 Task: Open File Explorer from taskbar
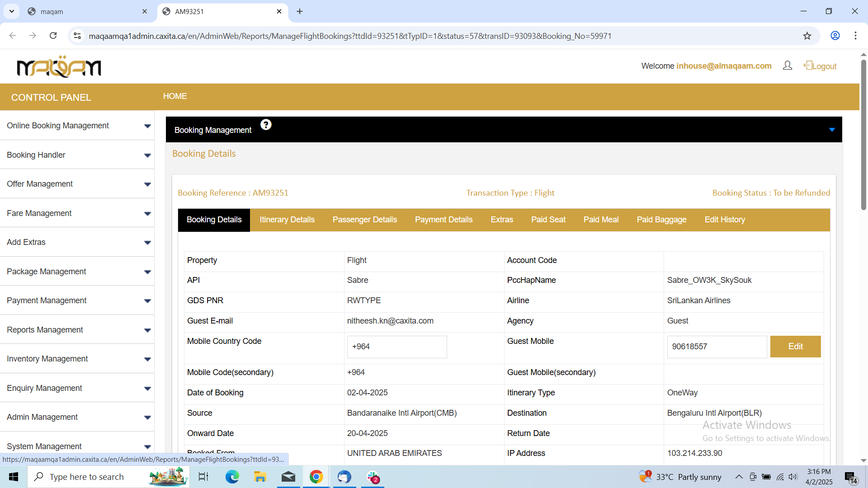click(x=260, y=477)
